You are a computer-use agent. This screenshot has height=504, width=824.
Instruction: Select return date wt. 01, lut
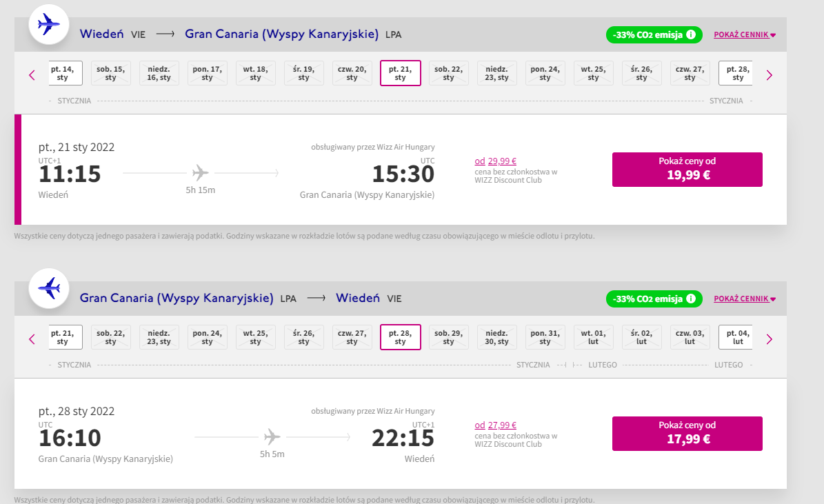[594, 337]
